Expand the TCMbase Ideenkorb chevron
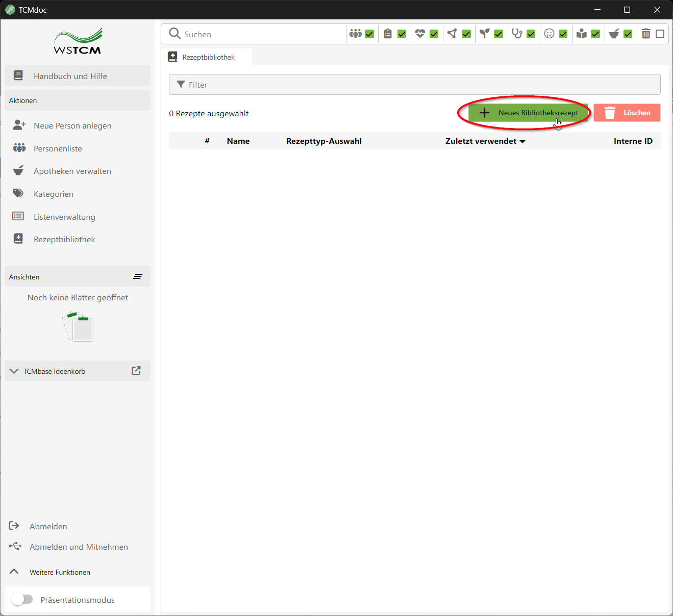The height and width of the screenshot is (616, 673). click(14, 371)
